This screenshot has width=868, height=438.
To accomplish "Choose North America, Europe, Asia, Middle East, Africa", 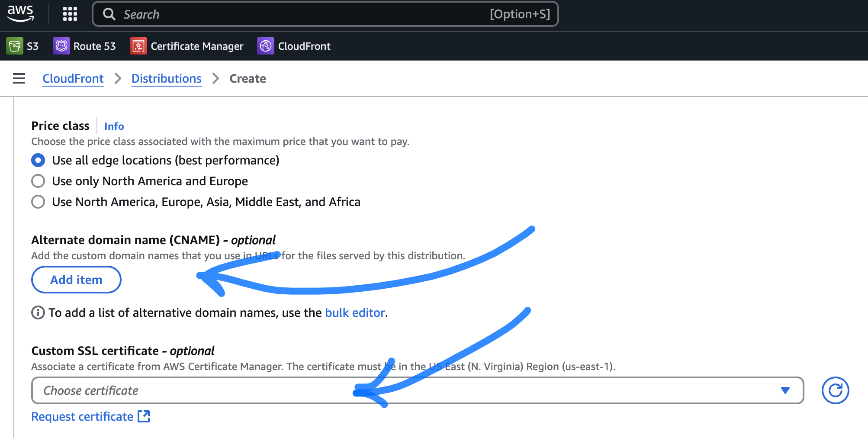I will pyautogui.click(x=38, y=202).
